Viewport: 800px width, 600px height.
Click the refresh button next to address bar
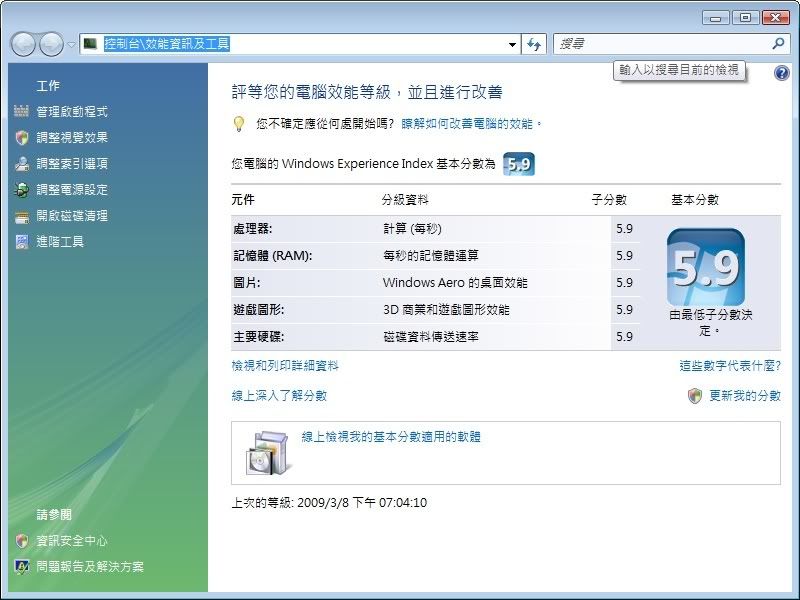click(534, 44)
